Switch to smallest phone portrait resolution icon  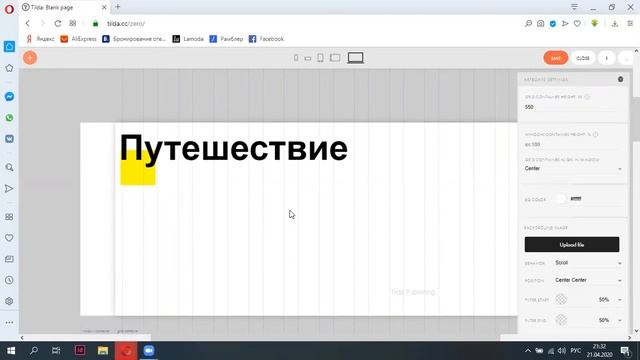[x=296, y=58]
